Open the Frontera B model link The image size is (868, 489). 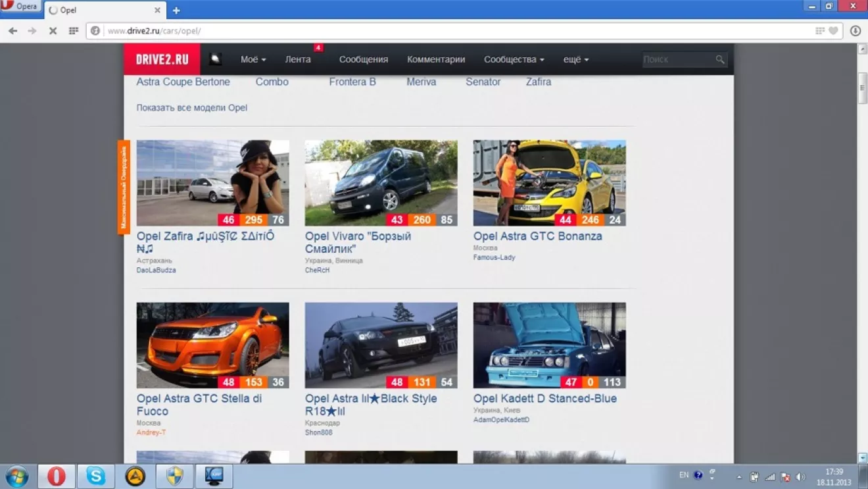pos(352,82)
